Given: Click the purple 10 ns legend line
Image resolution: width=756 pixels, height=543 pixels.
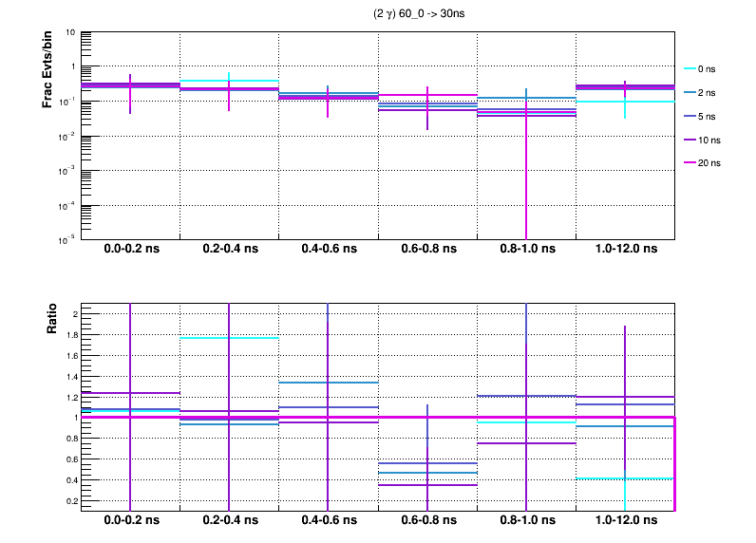Looking at the screenshot, I should [691, 140].
